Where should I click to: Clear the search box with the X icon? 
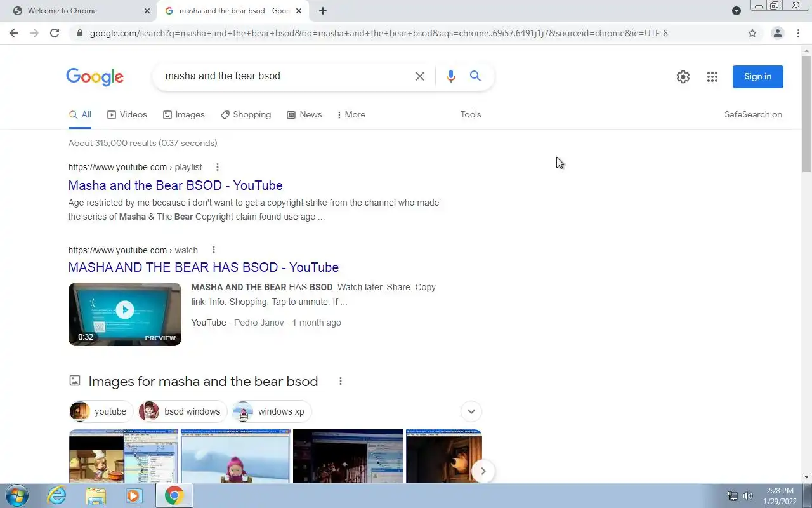(420, 76)
